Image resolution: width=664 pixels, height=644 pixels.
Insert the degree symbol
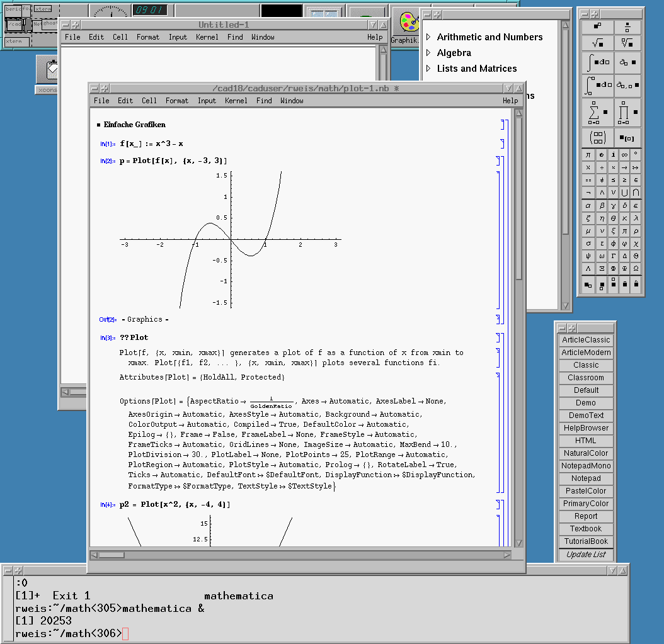pos(636,155)
